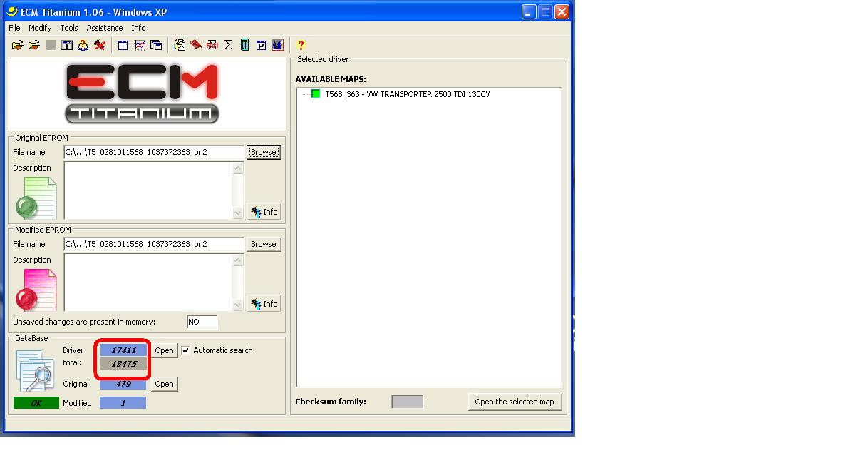This screenshot has height=458, width=868.
Task: Click the open-folder icon beside the gray square
Action: pos(33,45)
